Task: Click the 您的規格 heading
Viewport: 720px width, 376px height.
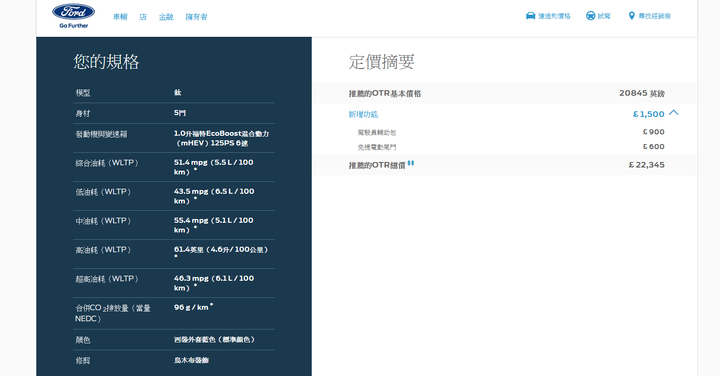Action: (x=106, y=62)
